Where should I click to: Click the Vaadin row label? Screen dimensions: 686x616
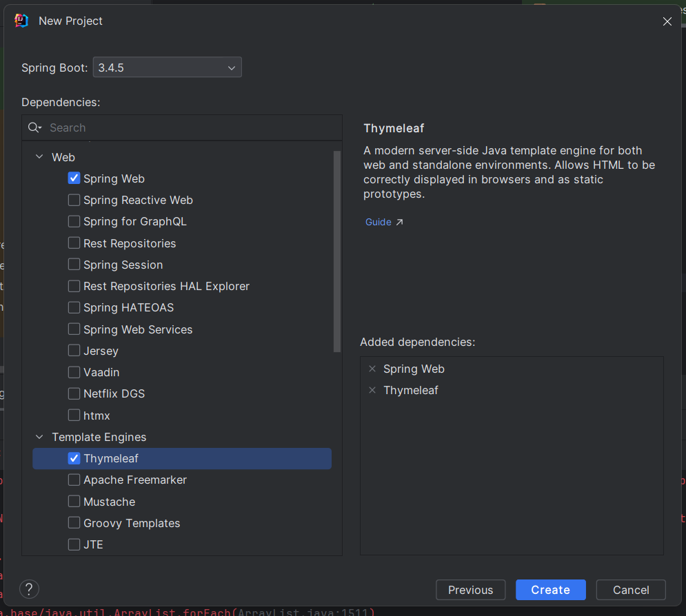pyautogui.click(x=101, y=372)
